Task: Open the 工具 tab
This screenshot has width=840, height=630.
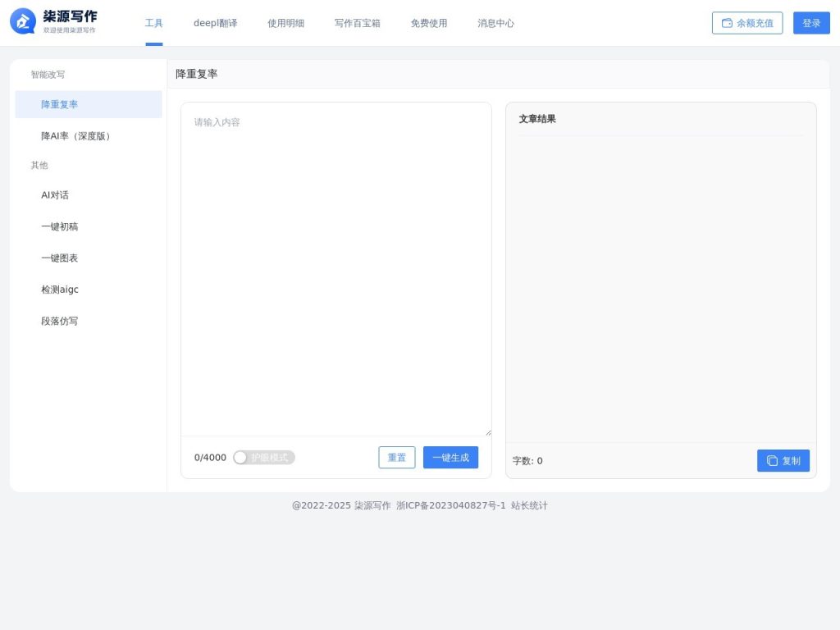Action: [153, 23]
